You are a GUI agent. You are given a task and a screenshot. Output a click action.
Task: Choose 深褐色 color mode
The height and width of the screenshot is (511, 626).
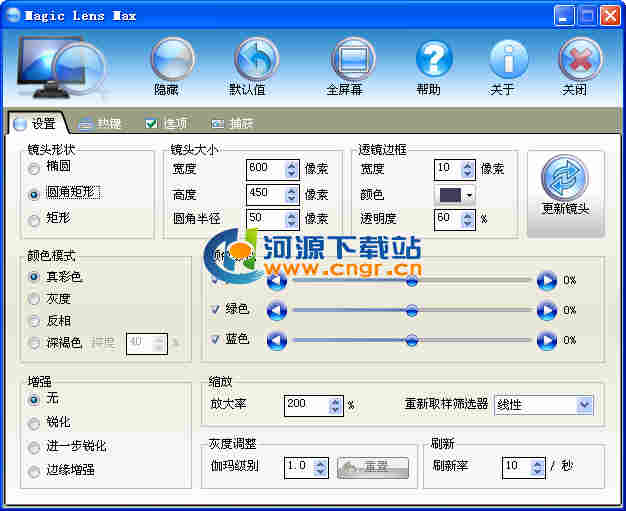point(34,343)
